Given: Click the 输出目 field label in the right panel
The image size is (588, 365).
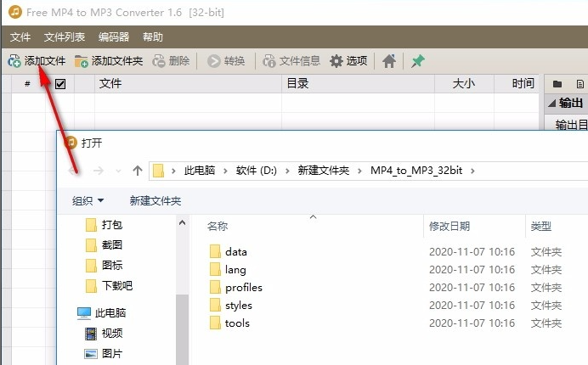Looking at the screenshot, I should pyautogui.click(x=572, y=125).
